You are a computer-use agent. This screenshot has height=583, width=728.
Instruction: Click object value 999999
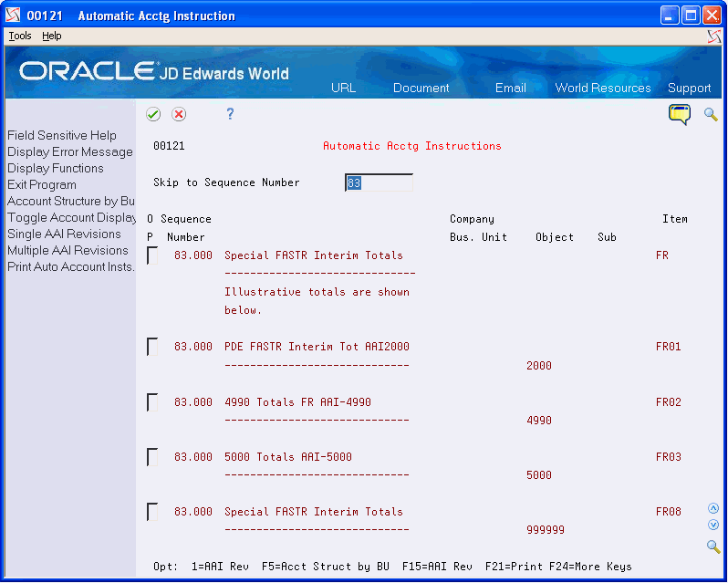coord(546,530)
